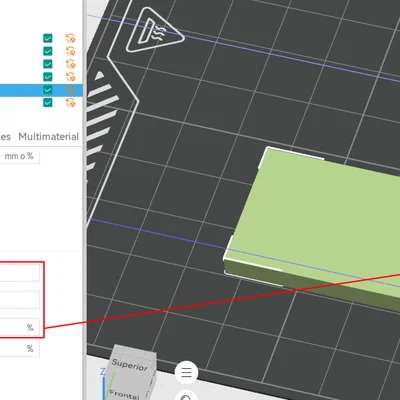Click the bottom-most orange reset icon

[70, 102]
